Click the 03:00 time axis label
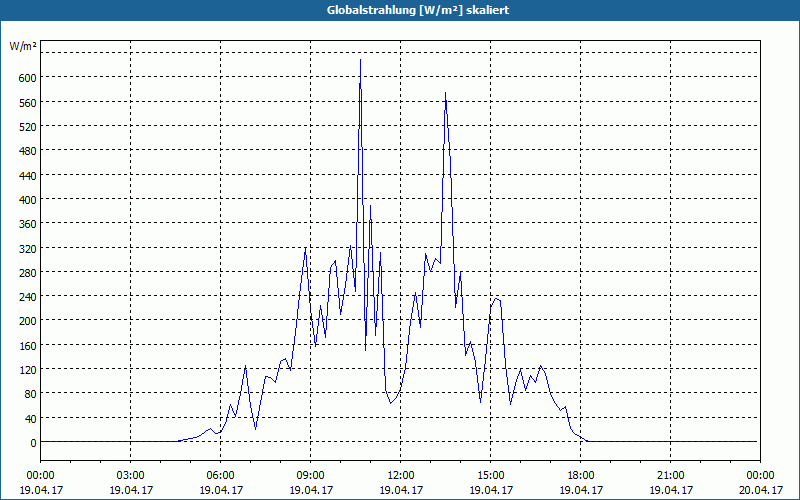Screen dimensions: 800x500 pos(131,476)
